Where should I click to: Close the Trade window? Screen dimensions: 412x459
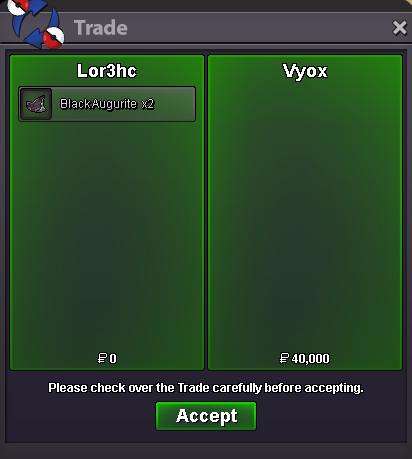coord(399,28)
